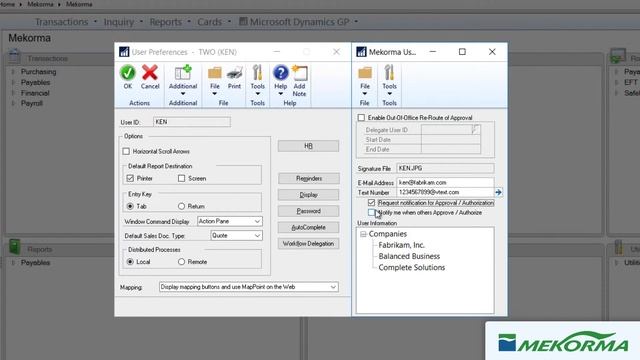Click the blue Help question mark icon
The width and height of the screenshot is (640, 360).
[x=280, y=73]
